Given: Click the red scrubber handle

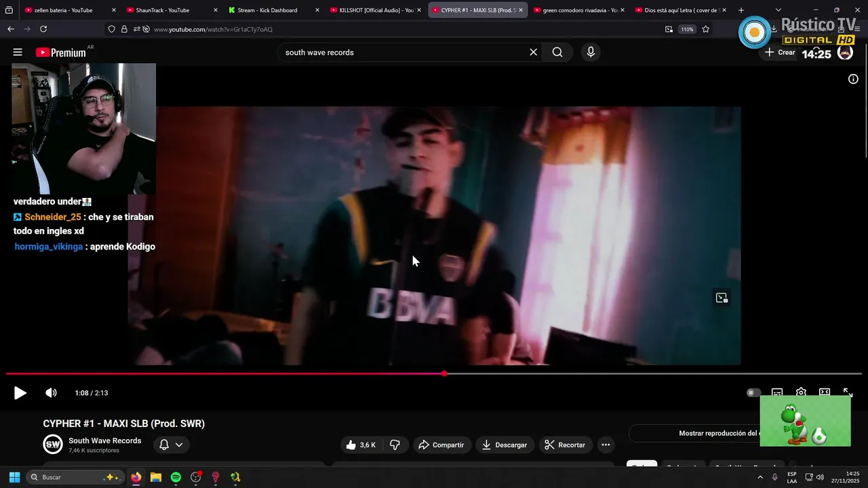Looking at the screenshot, I should [x=444, y=373].
